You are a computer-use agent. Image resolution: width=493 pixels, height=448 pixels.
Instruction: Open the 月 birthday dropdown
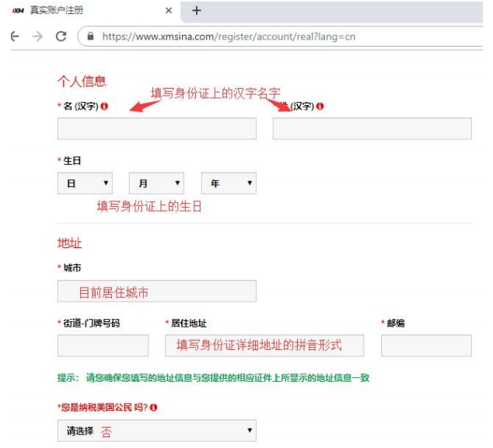(x=156, y=184)
